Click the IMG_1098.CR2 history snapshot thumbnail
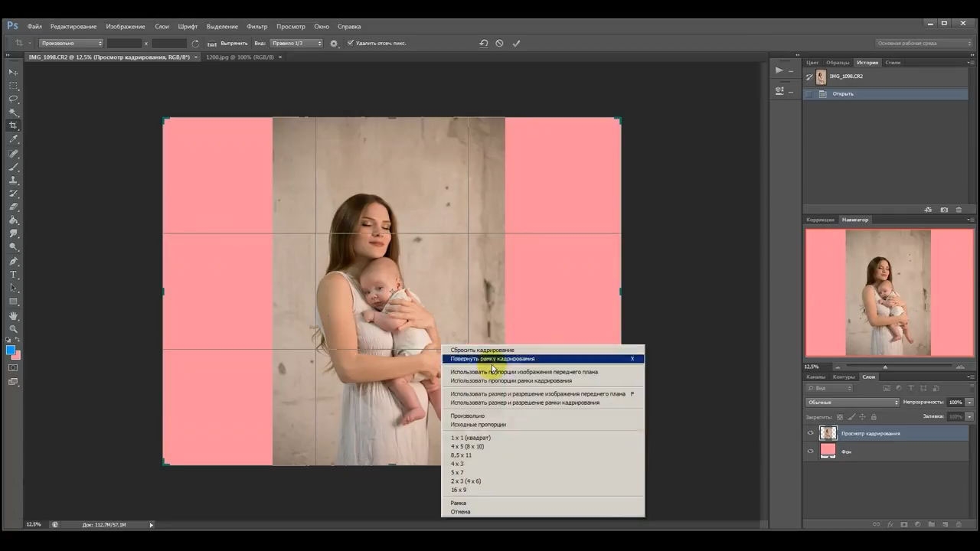The image size is (980, 551). tap(821, 77)
